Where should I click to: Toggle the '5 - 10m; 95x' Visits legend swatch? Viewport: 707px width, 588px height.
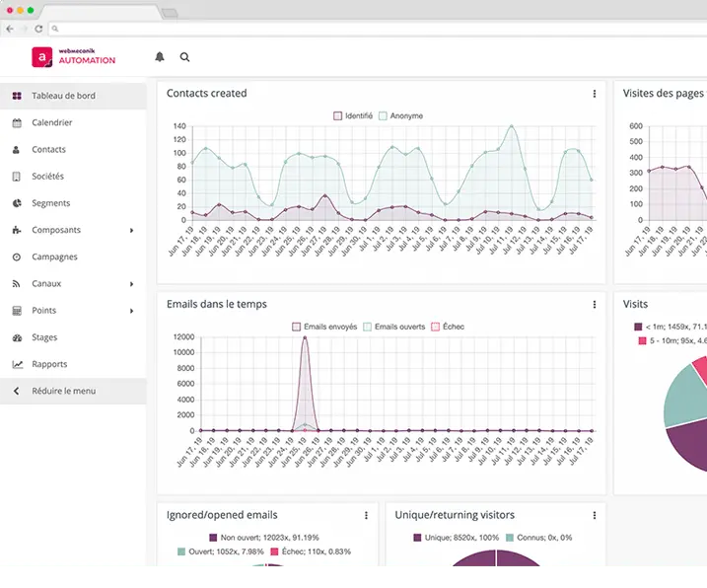[x=642, y=340]
